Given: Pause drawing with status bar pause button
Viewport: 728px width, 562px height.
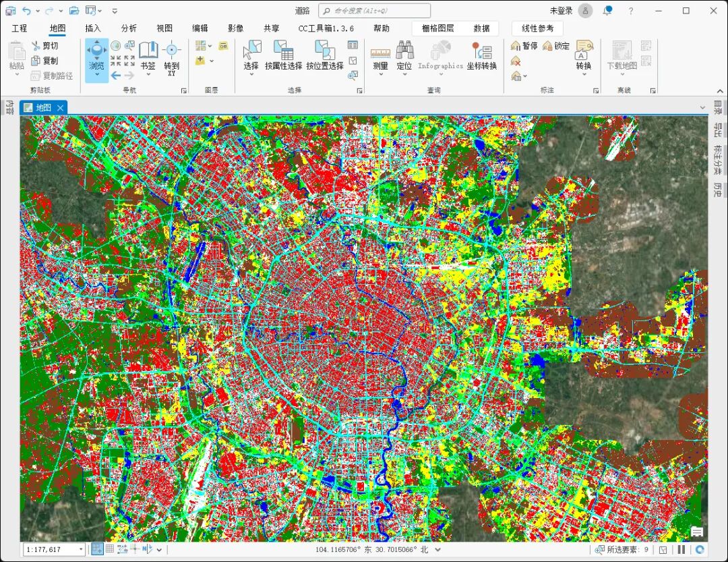Looking at the screenshot, I should pyautogui.click(x=681, y=549).
